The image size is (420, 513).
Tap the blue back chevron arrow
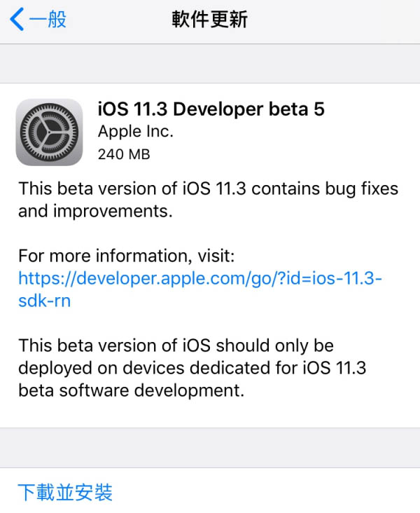pos(17,20)
